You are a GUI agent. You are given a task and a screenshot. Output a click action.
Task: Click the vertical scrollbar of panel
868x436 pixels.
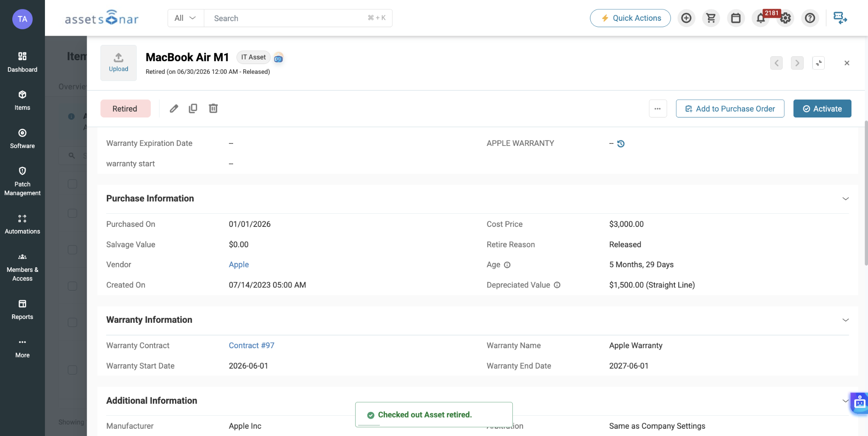866,193
